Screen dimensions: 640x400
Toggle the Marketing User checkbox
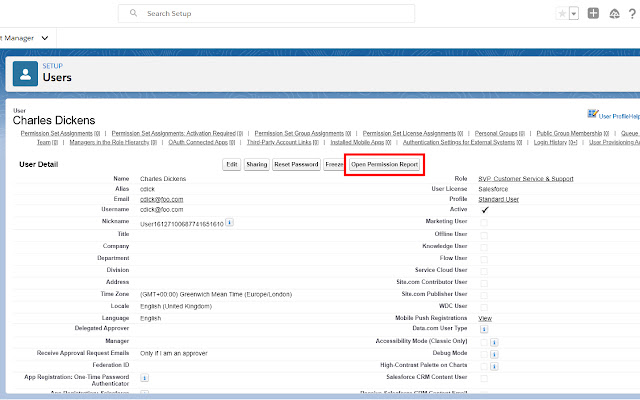coord(484,222)
